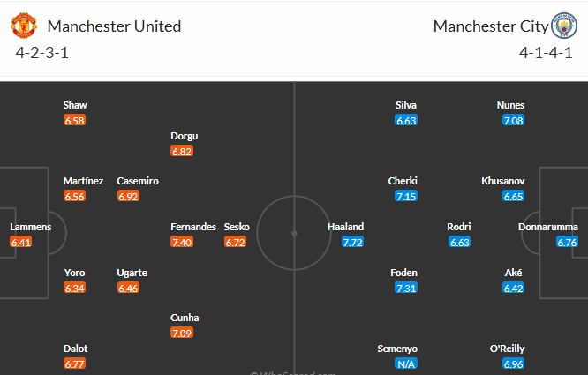Select player Shaw on the pitch
Image resolution: width=588 pixels, height=375 pixels.
point(75,105)
